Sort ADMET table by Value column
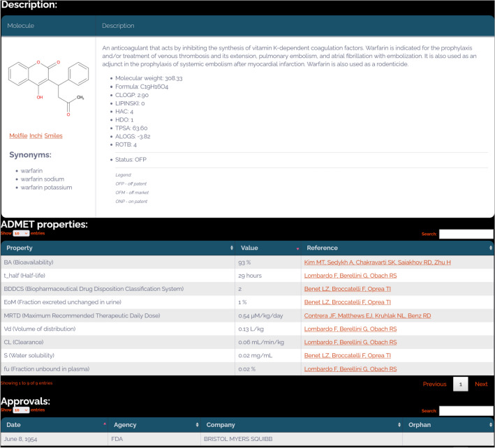 [x=266, y=248]
